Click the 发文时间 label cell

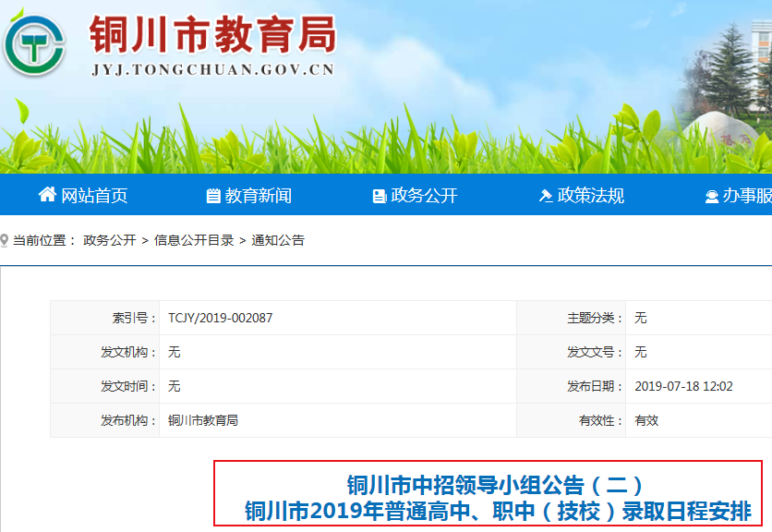tap(105, 386)
